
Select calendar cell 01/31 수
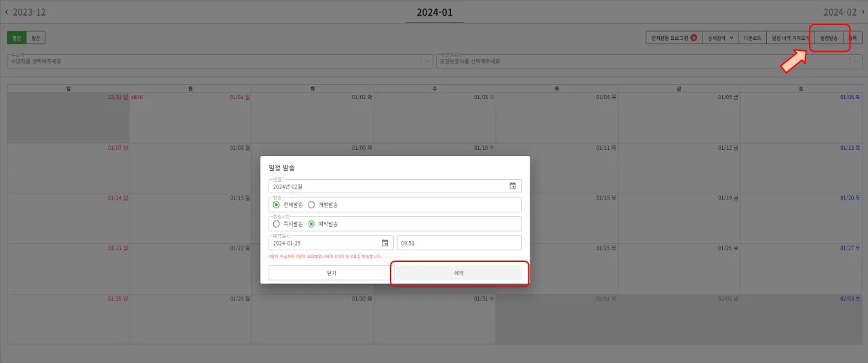tap(435, 319)
